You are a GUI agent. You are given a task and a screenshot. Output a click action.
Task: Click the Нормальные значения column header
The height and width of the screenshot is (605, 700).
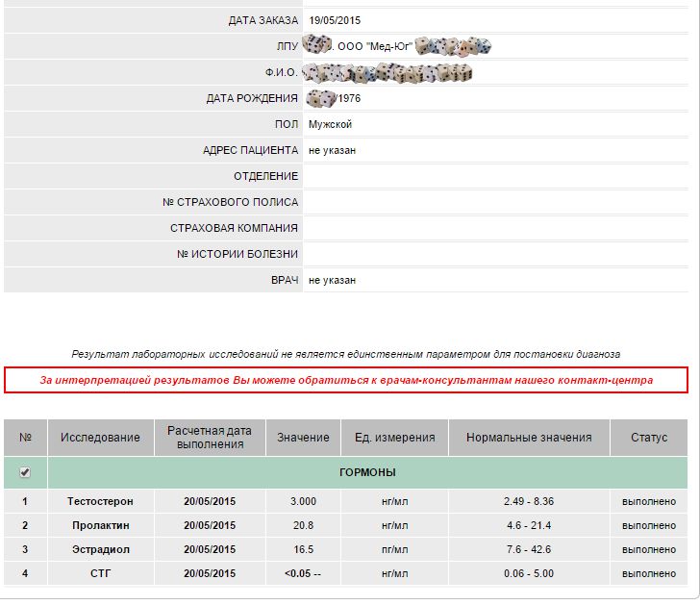[x=528, y=438]
